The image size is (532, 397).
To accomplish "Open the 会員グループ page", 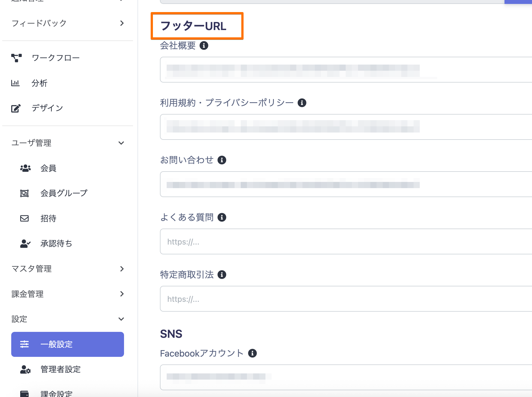I will pyautogui.click(x=64, y=193).
